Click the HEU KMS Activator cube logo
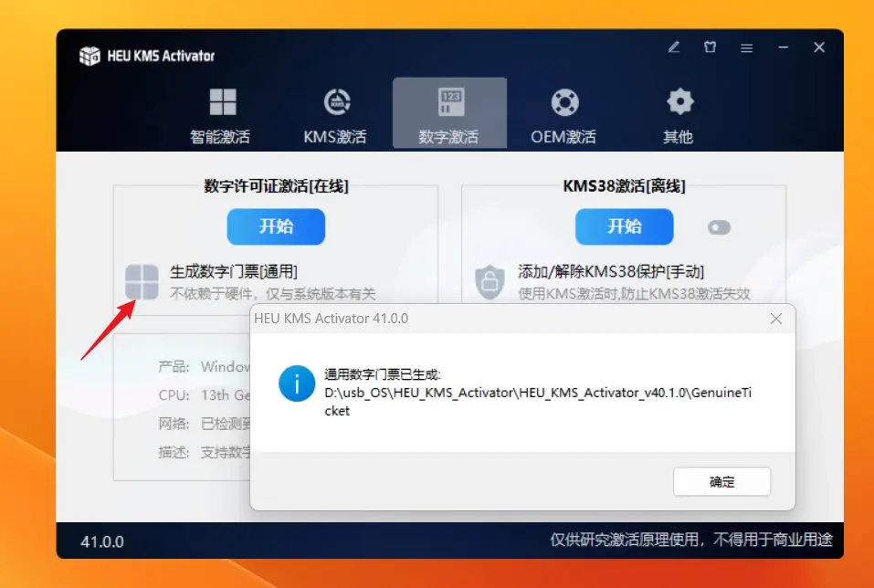The height and width of the screenshot is (588, 874). point(90,56)
